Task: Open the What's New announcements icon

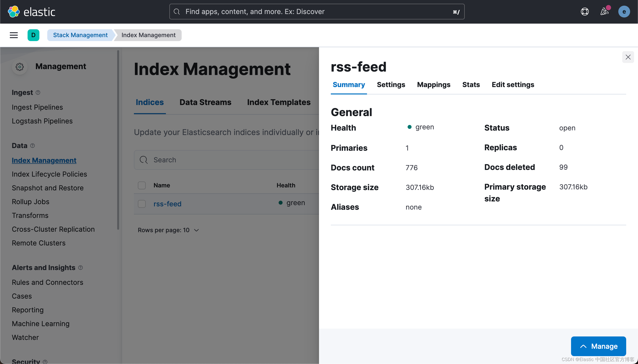Action: point(605,11)
